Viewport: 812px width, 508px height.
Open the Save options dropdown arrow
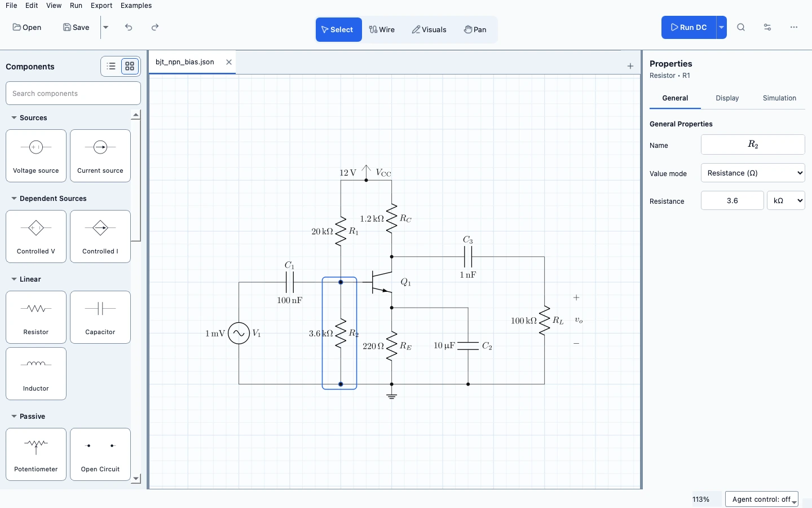click(105, 27)
